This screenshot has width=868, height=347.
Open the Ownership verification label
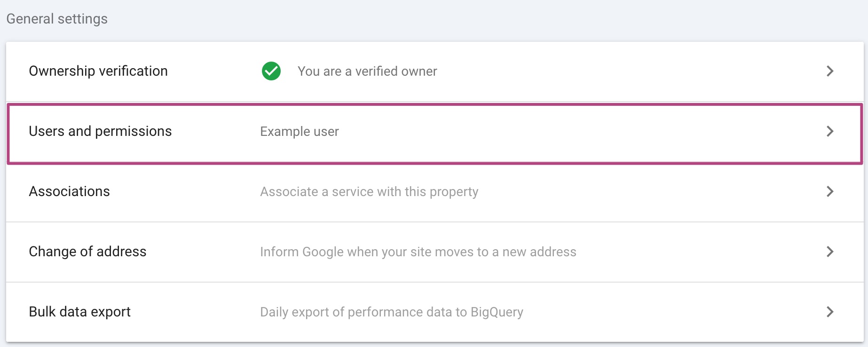(x=98, y=71)
